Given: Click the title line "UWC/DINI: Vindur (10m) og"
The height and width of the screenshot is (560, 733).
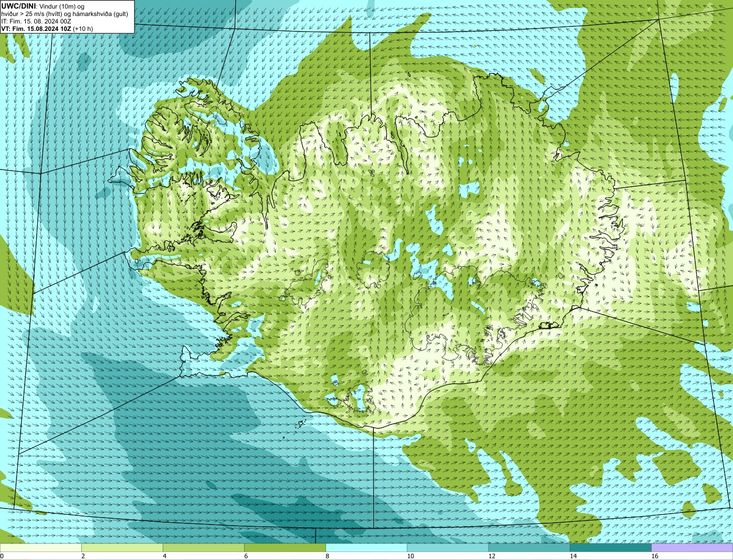Looking at the screenshot, I should click(x=43, y=6).
